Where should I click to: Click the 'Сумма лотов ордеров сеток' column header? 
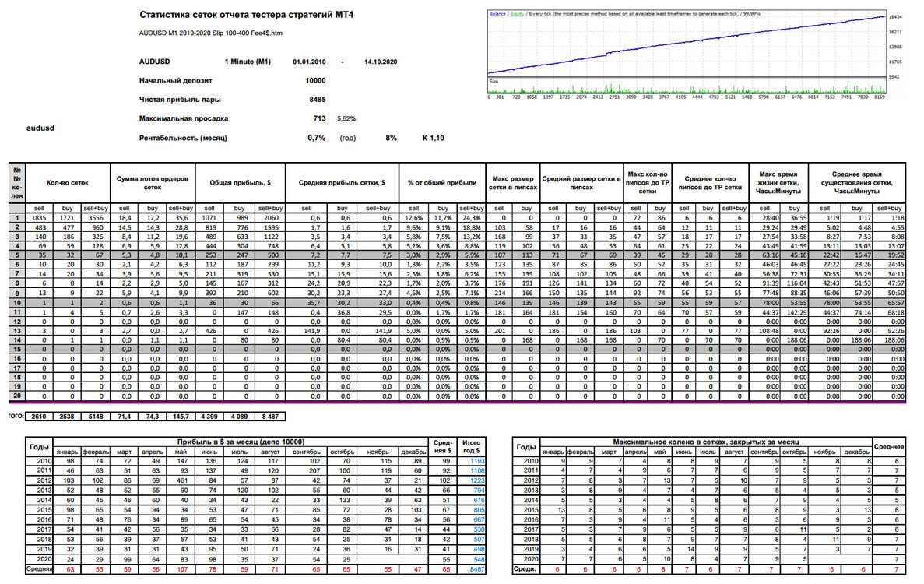(152, 183)
